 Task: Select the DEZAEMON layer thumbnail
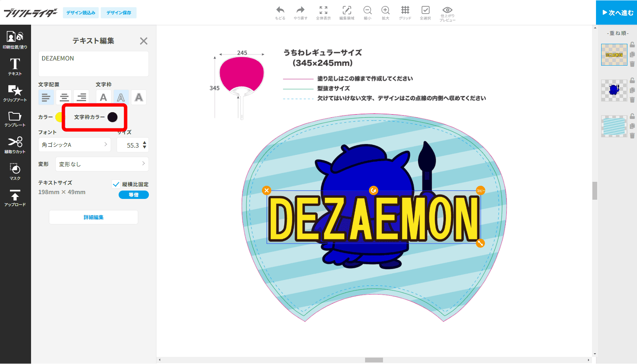pyautogui.click(x=614, y=55)
